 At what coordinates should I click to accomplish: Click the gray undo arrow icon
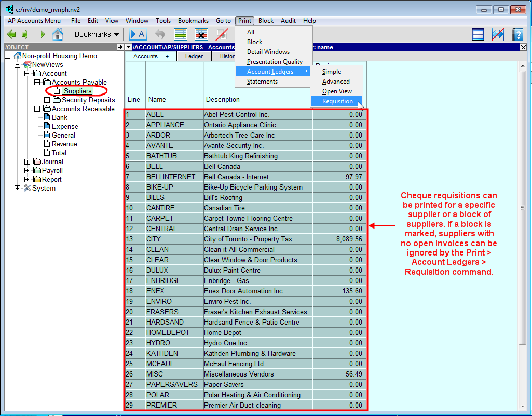[160, 34]
